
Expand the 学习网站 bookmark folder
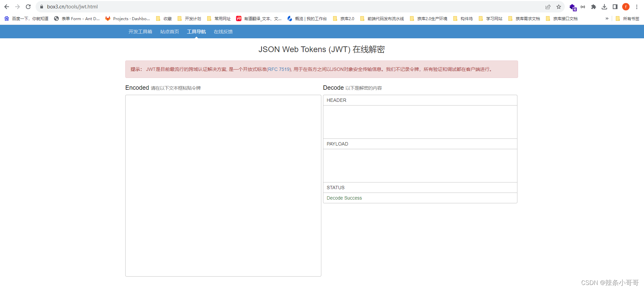(x=491, y=18)
